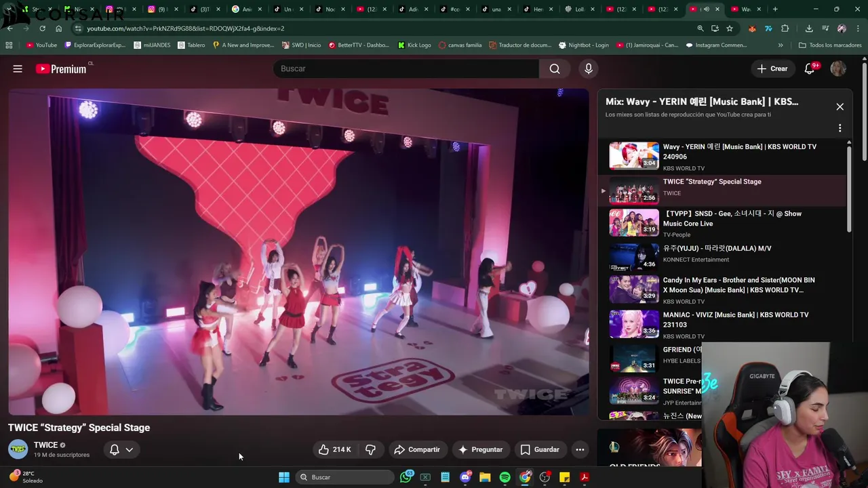Open miUANDES bookmark

152,45
